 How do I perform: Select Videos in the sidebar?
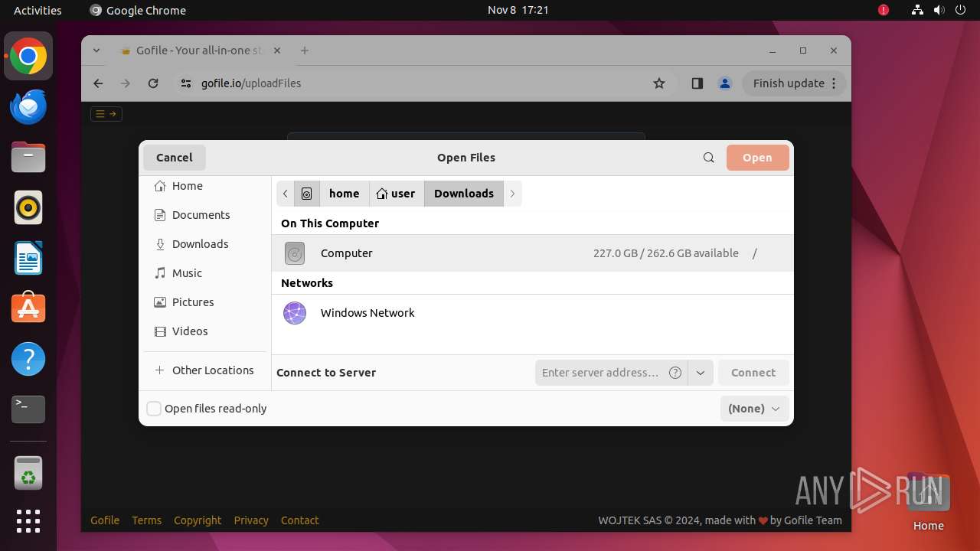click(x=207, y=331)
